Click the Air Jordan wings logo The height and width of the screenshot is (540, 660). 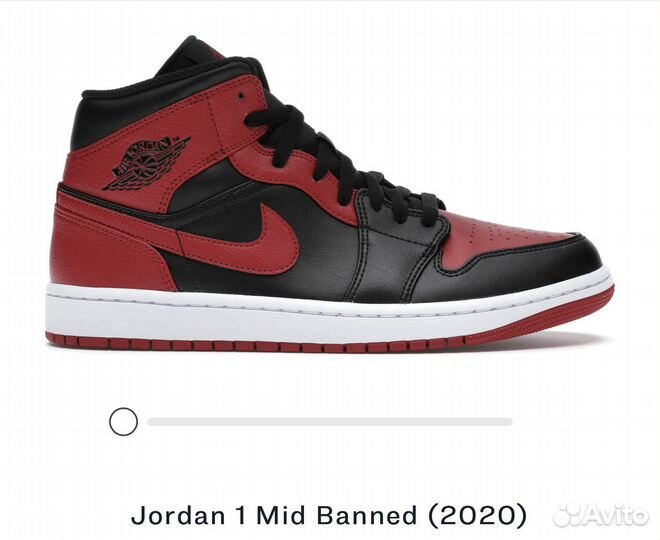click(x=146, y=162)
